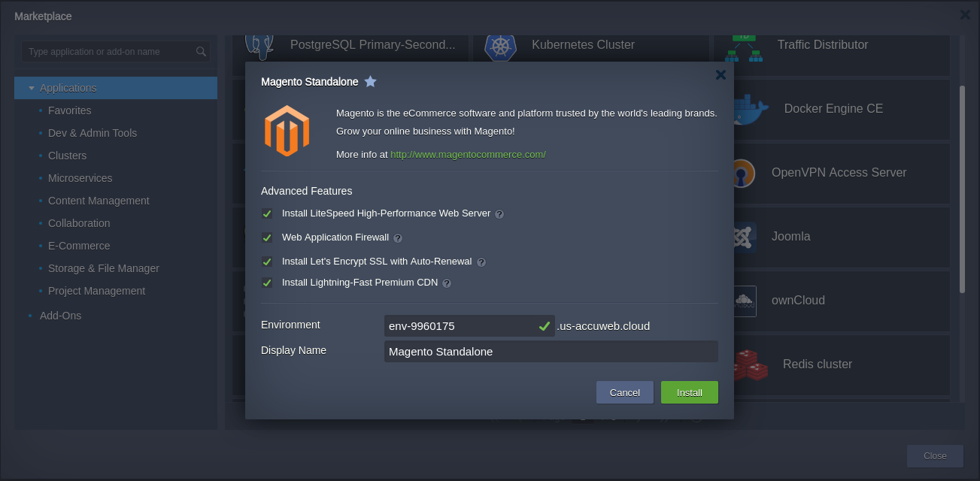Click the favorite star next to Magento Standalone

coord(370,81)
